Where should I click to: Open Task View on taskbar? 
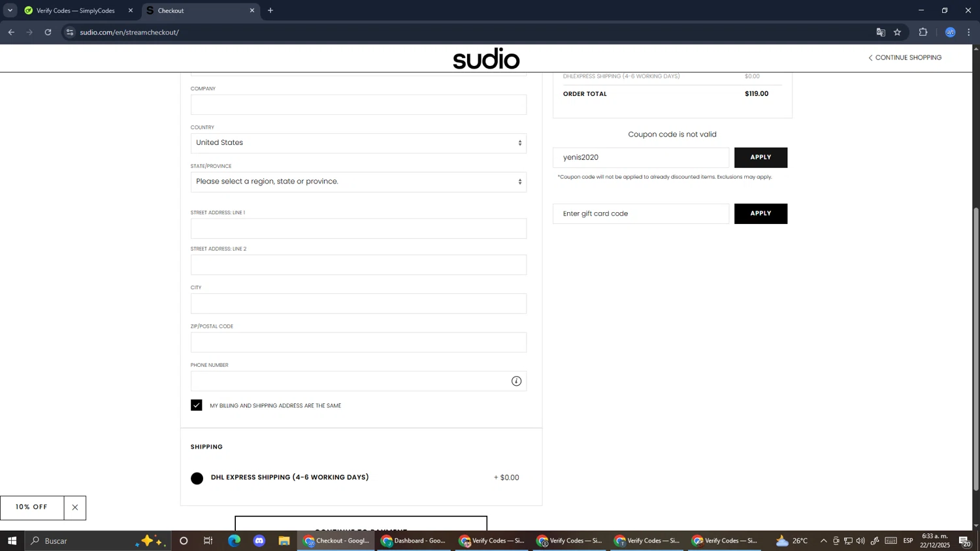click(208, 541)
